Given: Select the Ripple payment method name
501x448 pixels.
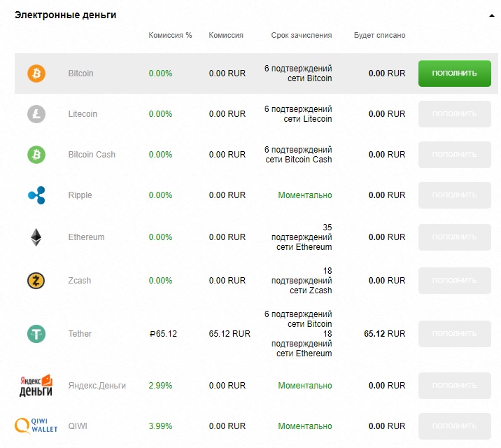Looking at the screenshot, I should pos(80,195).
